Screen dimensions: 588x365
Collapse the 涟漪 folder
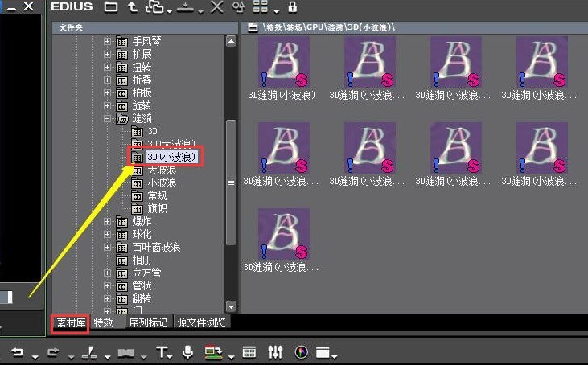click(x=107, y=118)
